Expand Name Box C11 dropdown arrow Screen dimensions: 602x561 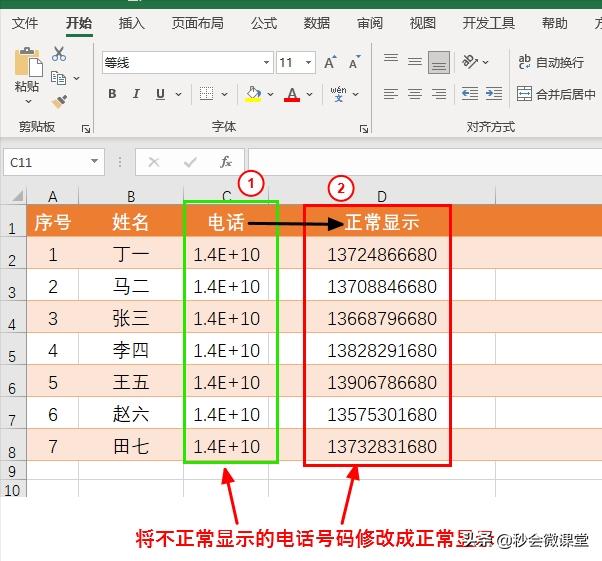click(x=94, y=162)
